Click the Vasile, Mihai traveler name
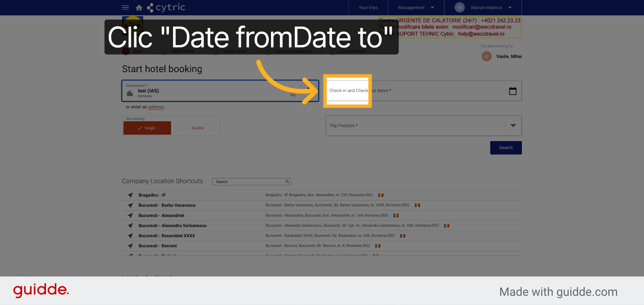Screen dimensions: 644x305 point(509,56)
